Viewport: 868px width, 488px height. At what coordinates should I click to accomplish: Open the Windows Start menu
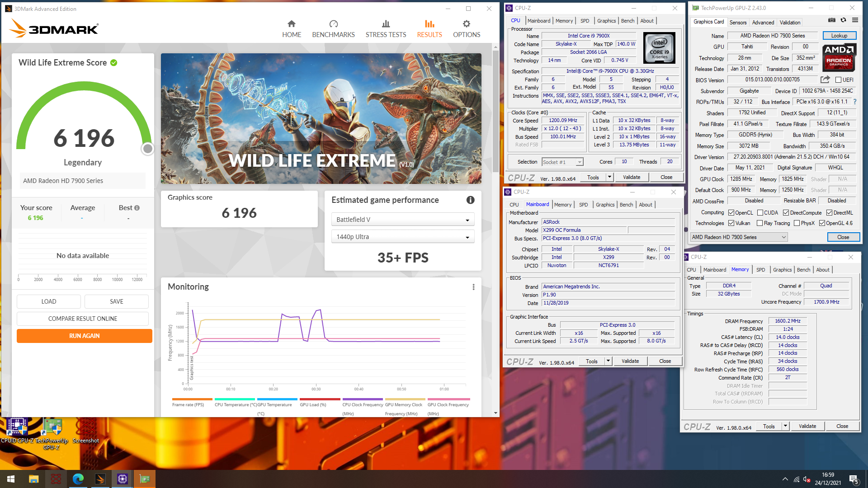coord(11,479)
